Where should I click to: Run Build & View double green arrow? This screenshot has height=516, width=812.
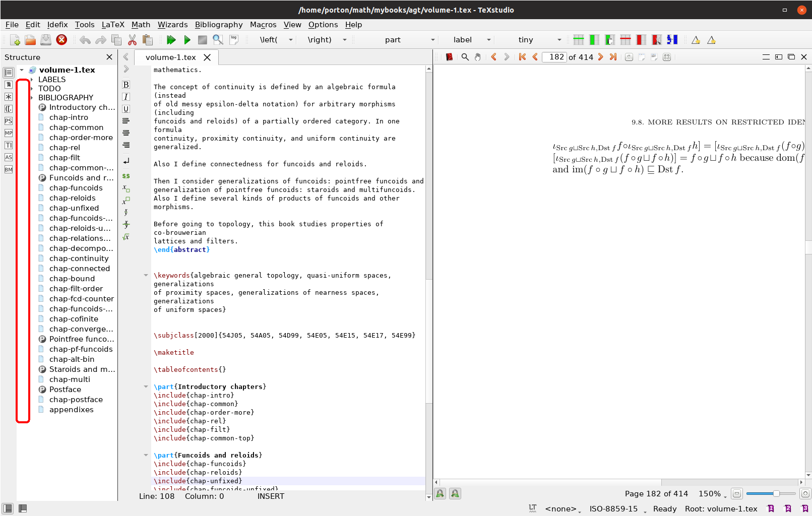pyautogui.click(x=171, y=40)
